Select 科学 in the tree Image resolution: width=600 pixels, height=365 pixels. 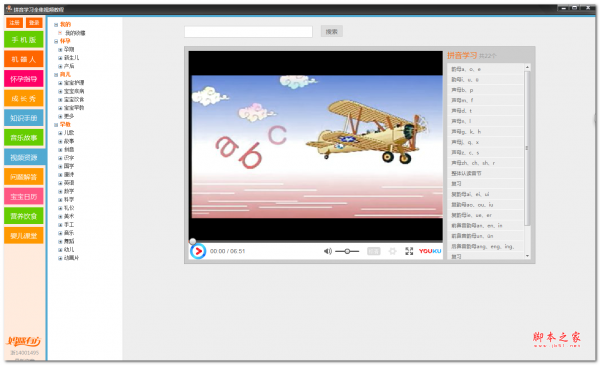click(69, 200)
